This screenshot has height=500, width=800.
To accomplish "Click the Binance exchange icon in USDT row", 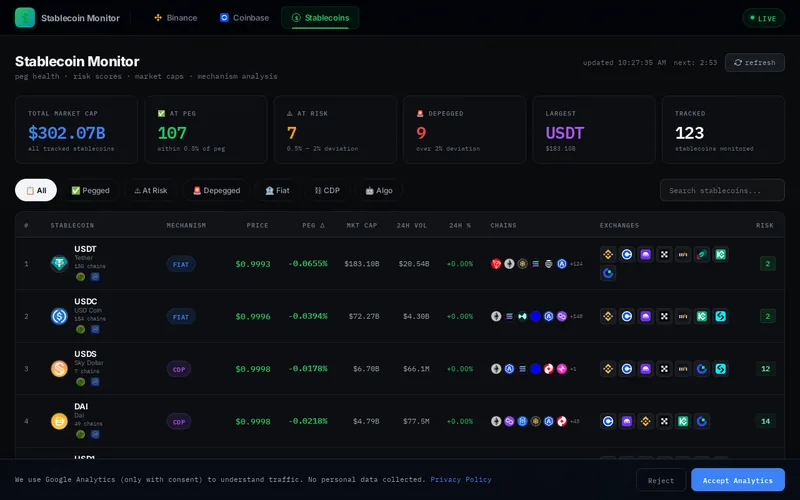I will (608, 254).
